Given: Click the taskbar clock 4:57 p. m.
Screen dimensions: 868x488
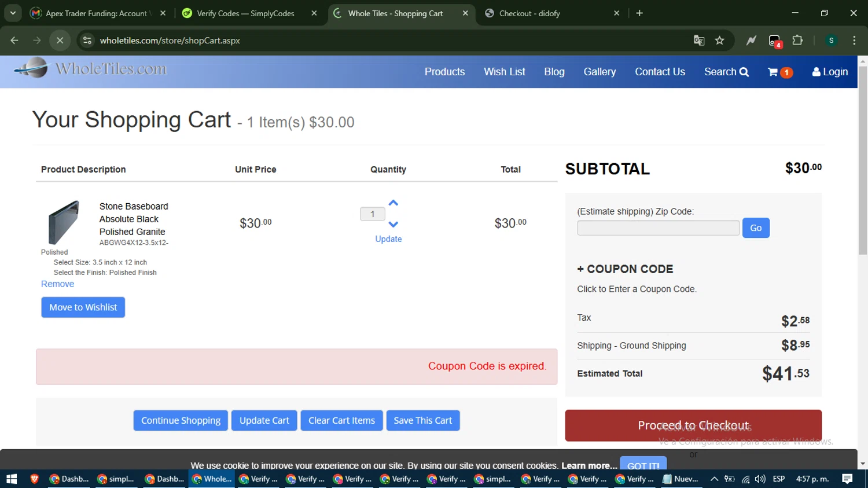Looking at the screenshot, I should click(812, 479).
